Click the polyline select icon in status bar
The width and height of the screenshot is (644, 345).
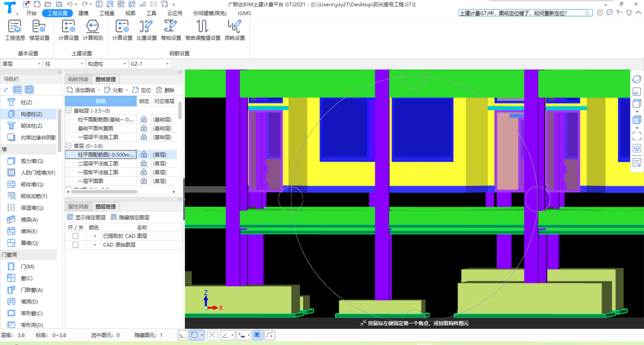270,335
